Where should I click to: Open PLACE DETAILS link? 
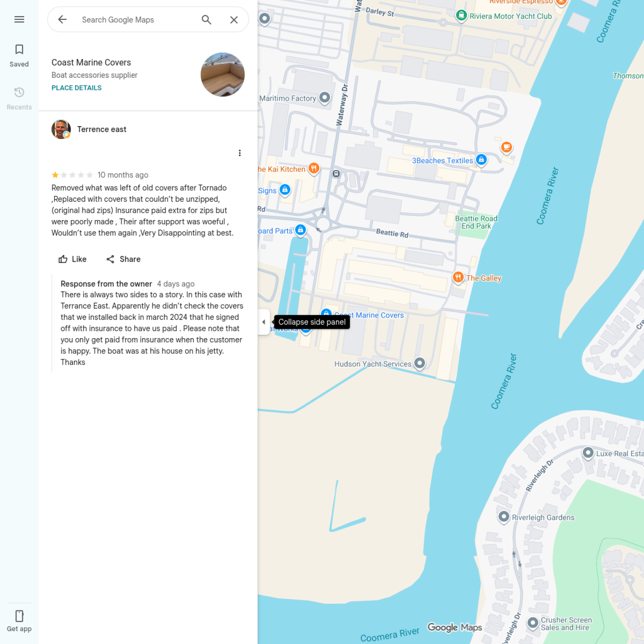76,88
